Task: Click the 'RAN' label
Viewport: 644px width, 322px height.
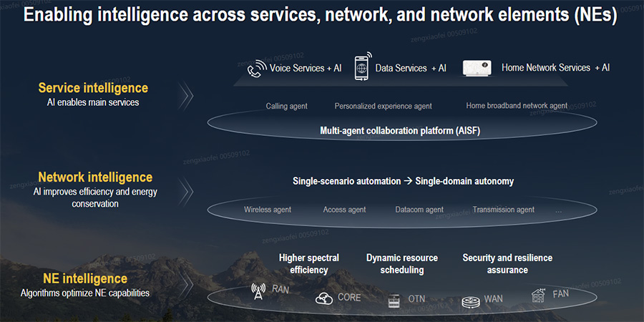Action: click(x=280, y=290)
